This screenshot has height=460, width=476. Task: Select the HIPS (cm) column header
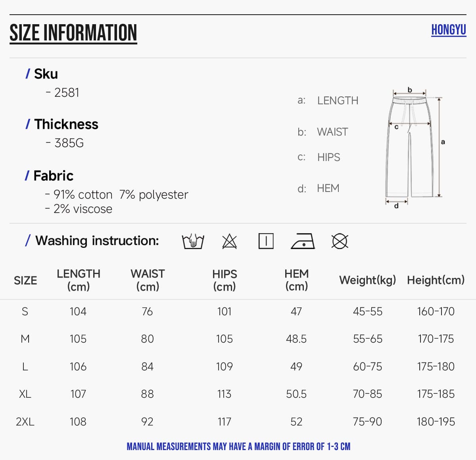coord(225,280)
